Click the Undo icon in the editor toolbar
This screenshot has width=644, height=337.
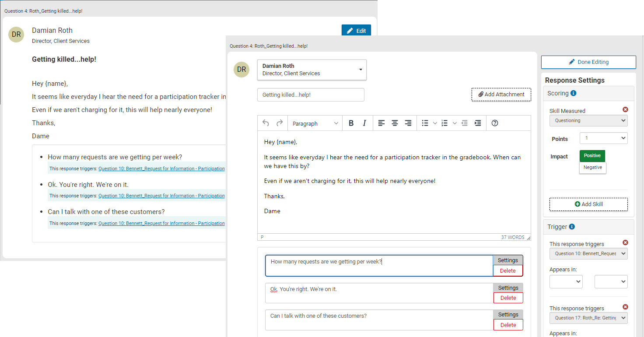(x=266, y=123)
